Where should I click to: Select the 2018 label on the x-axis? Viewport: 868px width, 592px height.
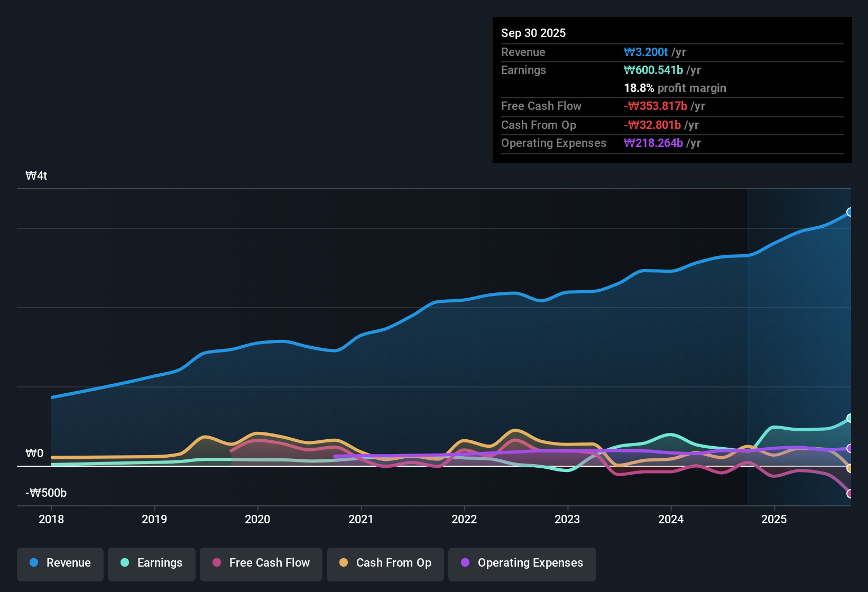pyautogui.click(x=51, y=520)
